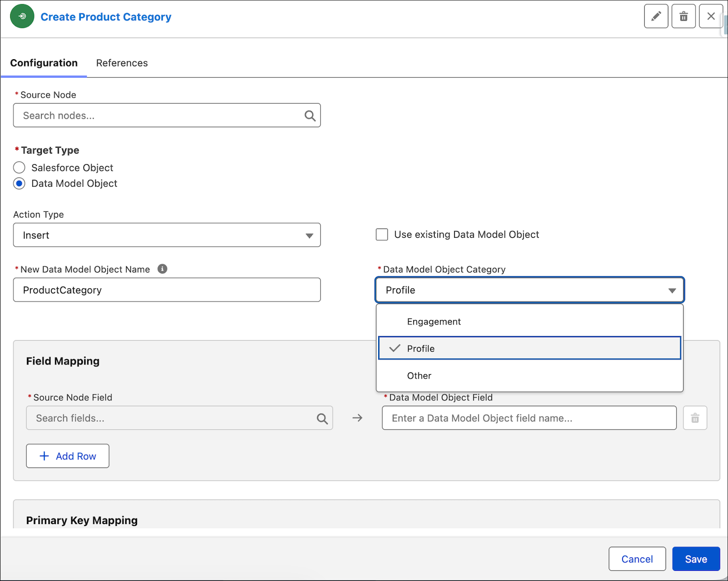Choose Engagement from the category list
Image resolution: width=728 pixels, height=581 pixels.
coord(530,321)
